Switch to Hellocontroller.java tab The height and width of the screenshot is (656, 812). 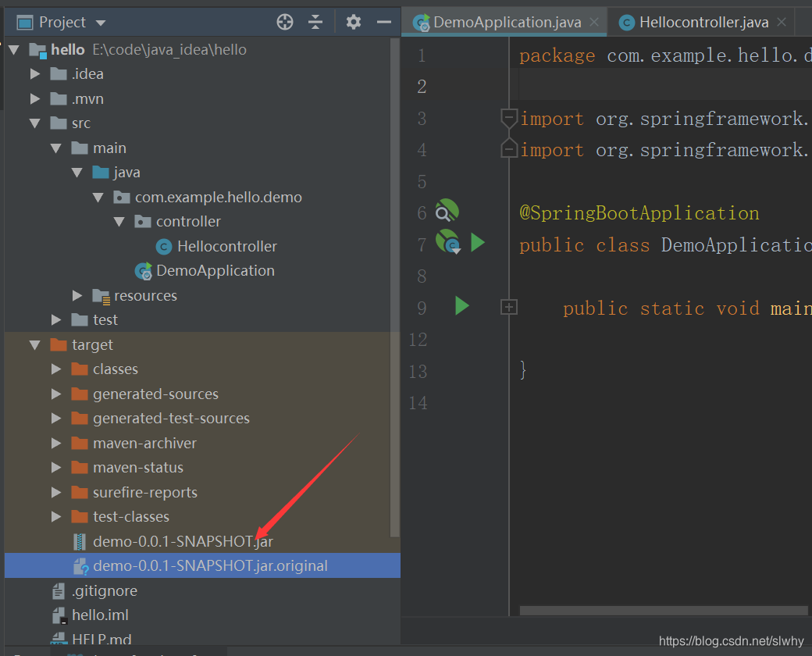tap(703, 23)
